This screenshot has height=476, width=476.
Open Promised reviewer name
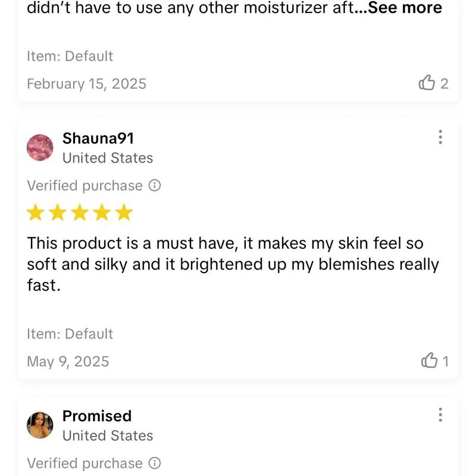(x=97, y=416)
